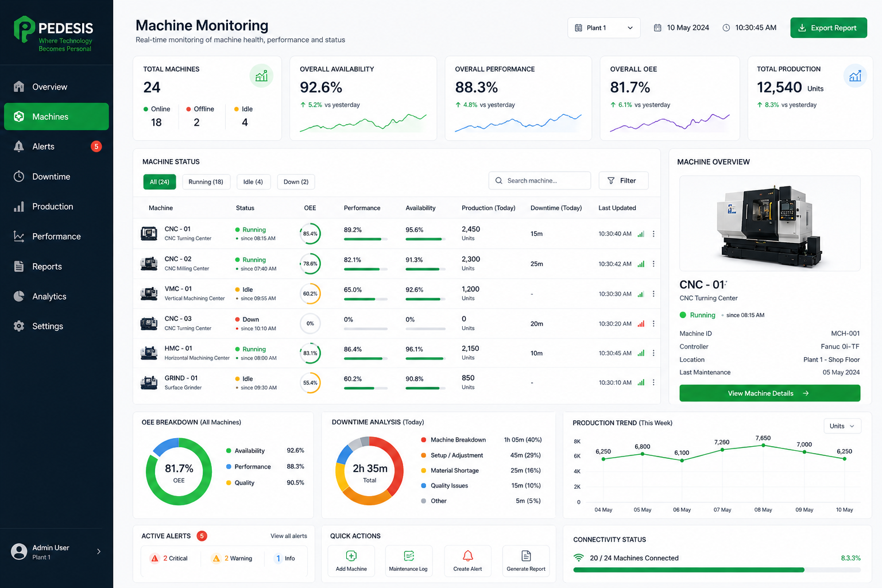Click the Performance line chart sidebar icon
Viewport: 882px width, 588px height.
tap(19, 237)
